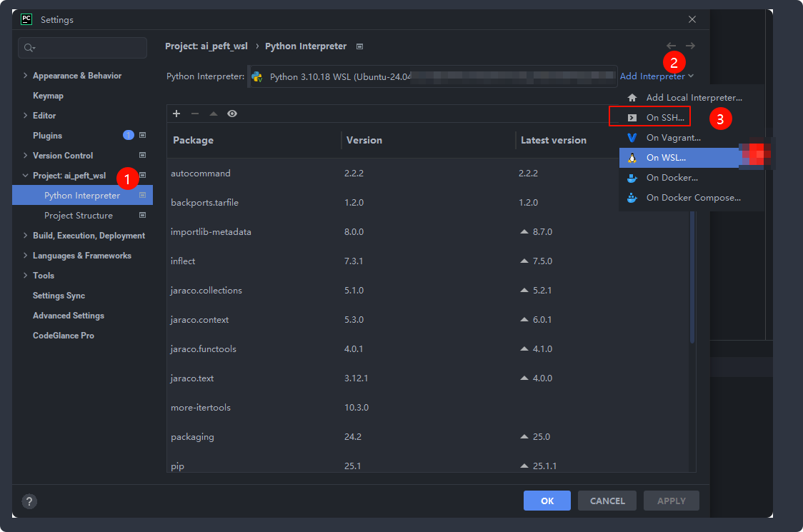Select the inflect package row
The image size is (803, 532).
coord(428,261)
